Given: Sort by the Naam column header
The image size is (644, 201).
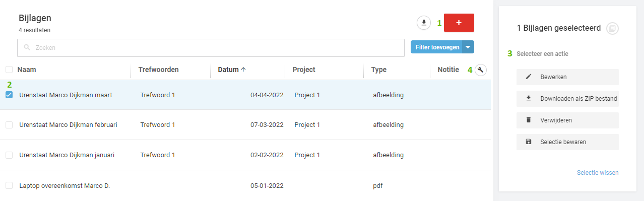Looking at the screenshot, I should point(27,70).
